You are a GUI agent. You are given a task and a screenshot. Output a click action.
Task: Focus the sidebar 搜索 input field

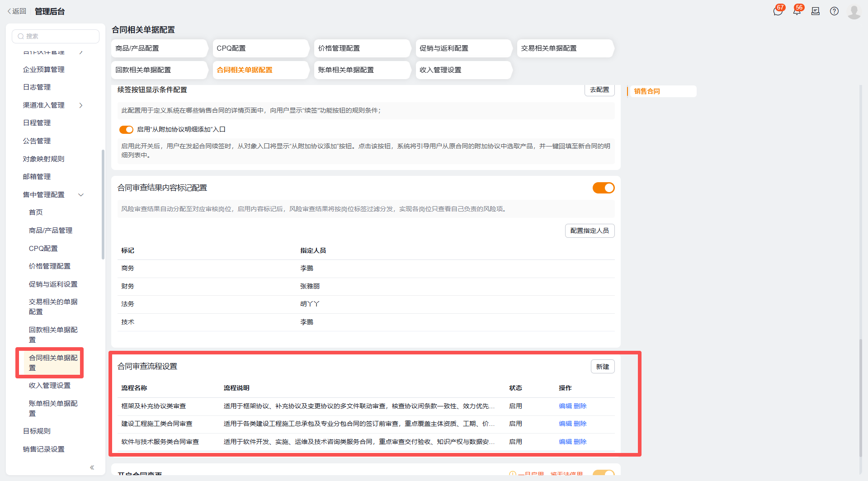(x=56, y=36)
